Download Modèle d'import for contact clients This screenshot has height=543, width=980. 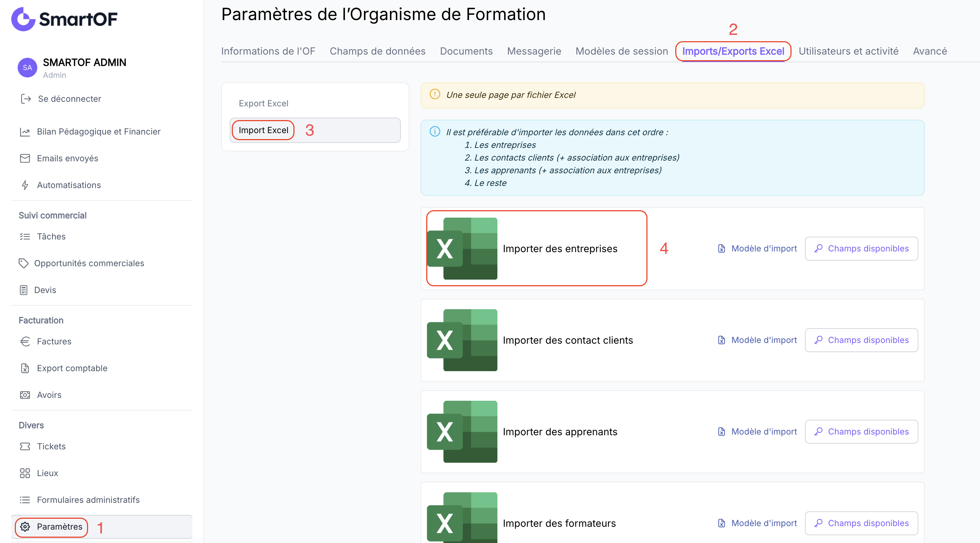[x=757, y=340]
